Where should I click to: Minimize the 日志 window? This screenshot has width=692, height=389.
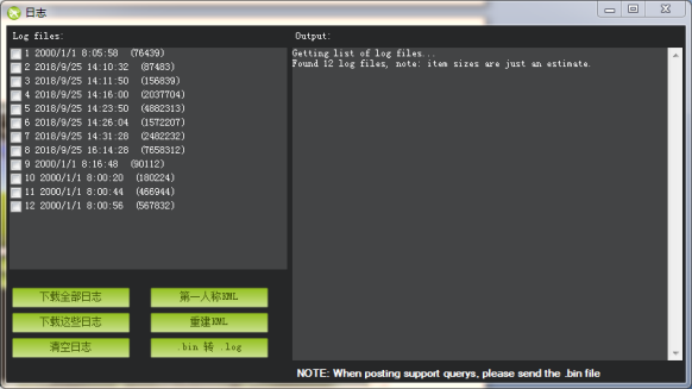tap(609, 9)
